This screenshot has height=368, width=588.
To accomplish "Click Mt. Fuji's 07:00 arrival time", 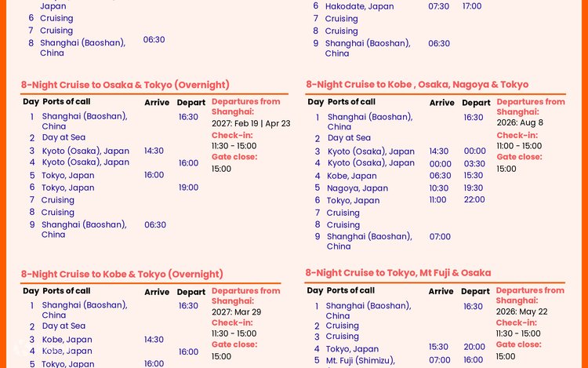I will (x=440, y=360).
